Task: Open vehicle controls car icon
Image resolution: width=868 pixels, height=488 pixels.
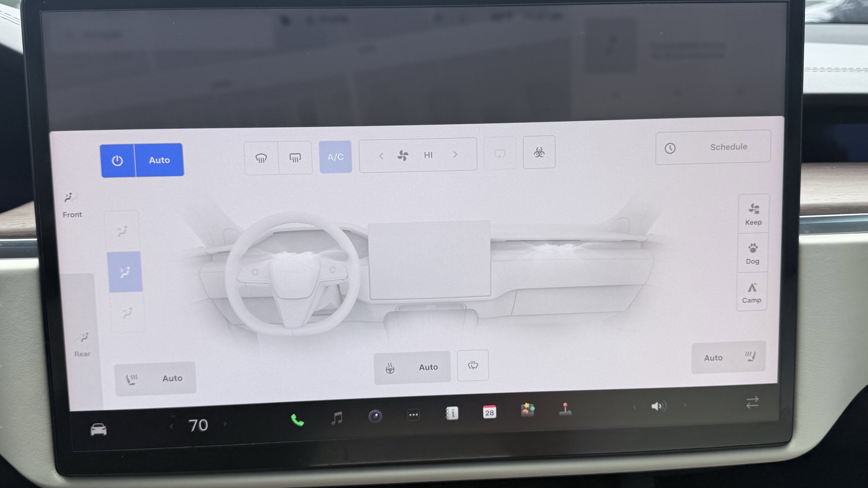Action: (x=98, y=429)
